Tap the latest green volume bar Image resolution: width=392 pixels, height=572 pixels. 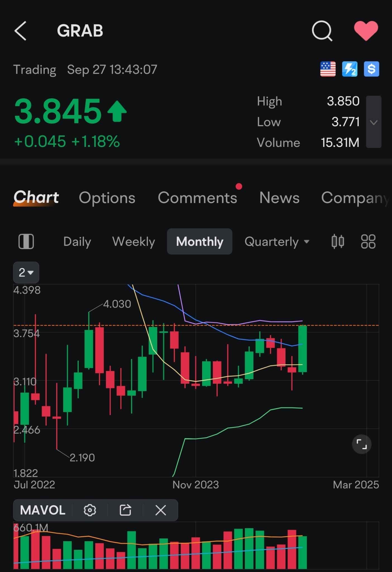(303, 552)
